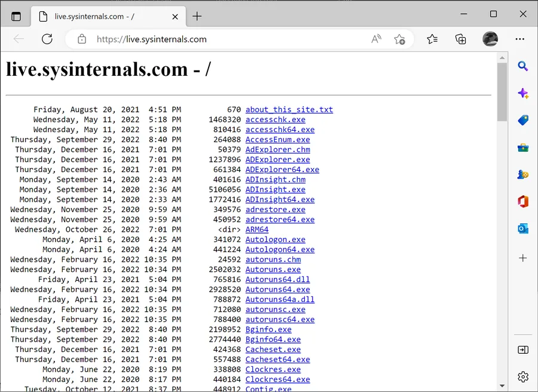This screenshot has width=538, height=392.
Task: Download autorunsc.exe
Action: tap(275, 310)
